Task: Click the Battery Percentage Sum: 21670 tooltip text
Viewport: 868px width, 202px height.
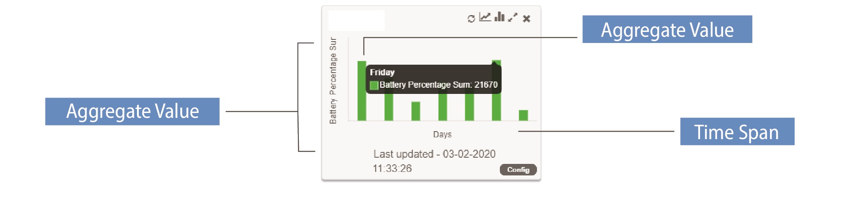Action: [438, 85]
